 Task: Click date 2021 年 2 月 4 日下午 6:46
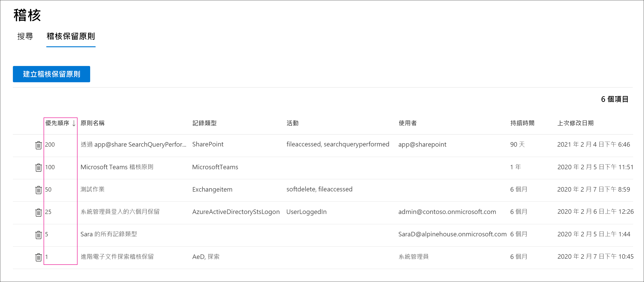click(594, 144)
